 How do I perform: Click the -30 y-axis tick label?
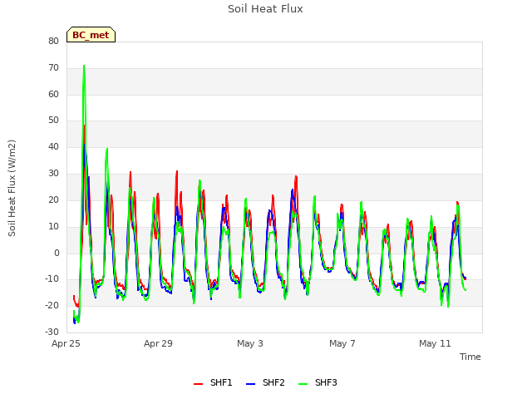tap(52, 332)
